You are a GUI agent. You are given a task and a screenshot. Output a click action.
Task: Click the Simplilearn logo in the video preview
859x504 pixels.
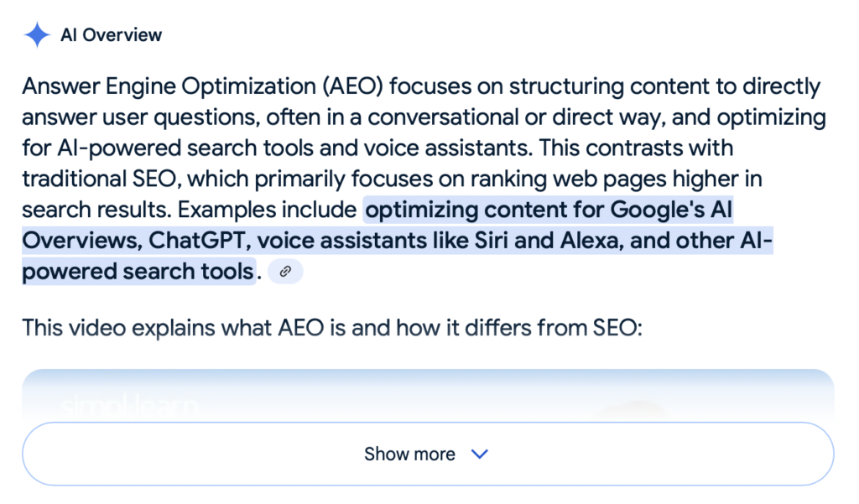[x=129, y=407]
